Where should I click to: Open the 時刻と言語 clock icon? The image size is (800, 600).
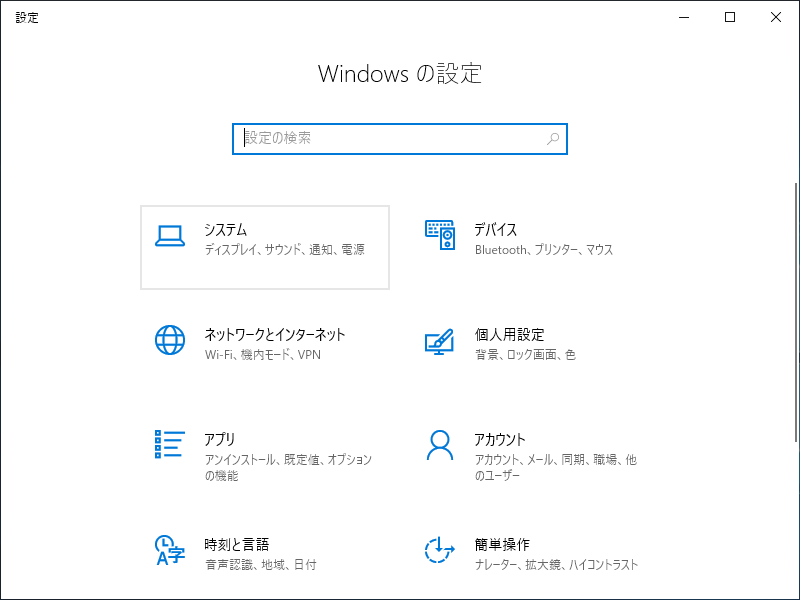(170, 550)
